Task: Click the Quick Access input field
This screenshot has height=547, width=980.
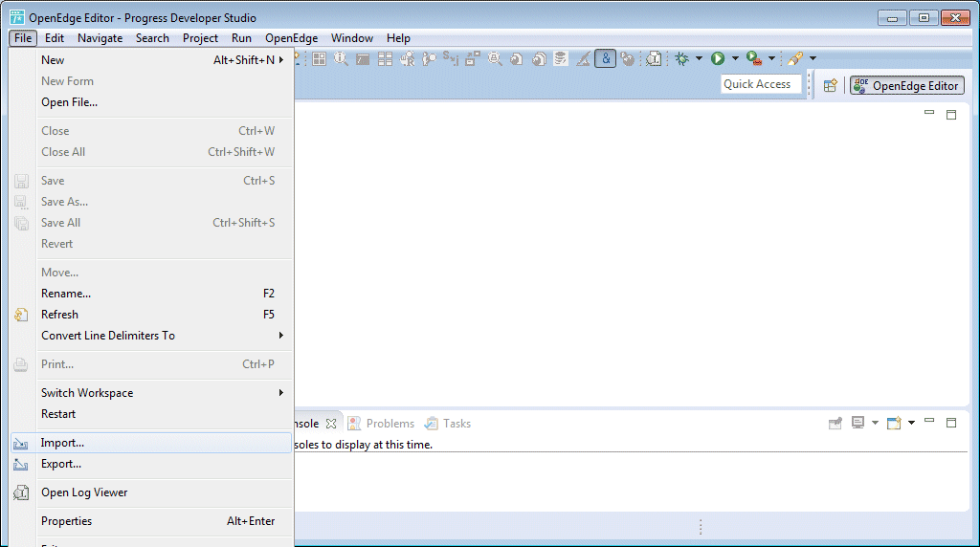Action: tap(761, 84)
